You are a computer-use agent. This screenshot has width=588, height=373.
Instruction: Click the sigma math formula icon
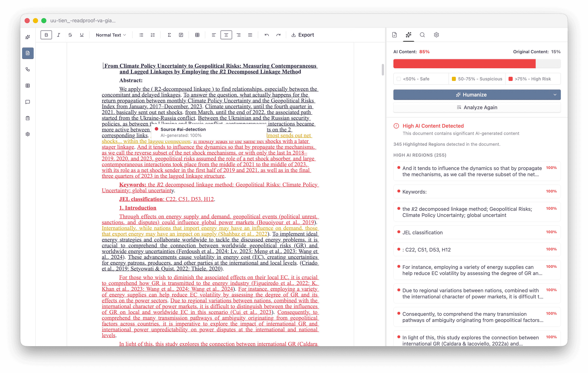coord(169,35)
